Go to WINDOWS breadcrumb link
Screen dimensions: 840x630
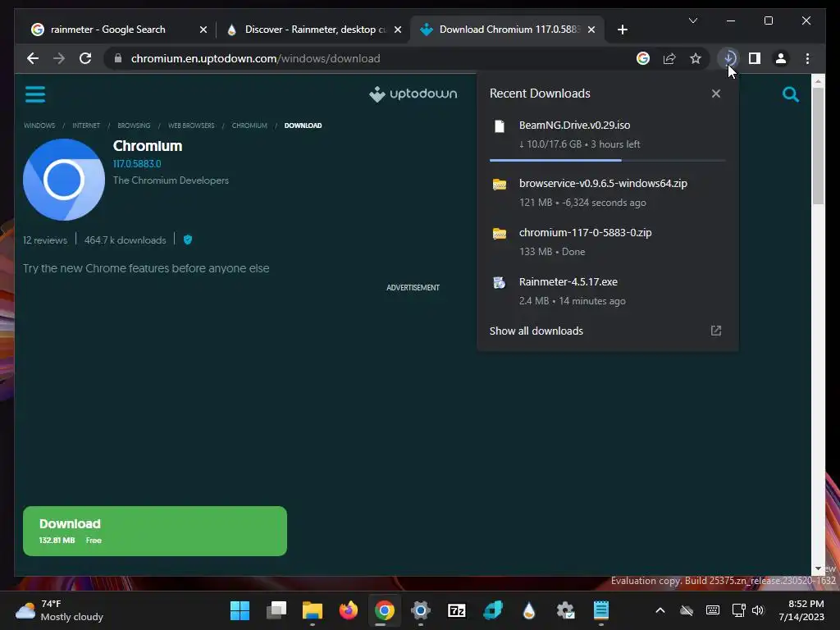tap(39, 126)
